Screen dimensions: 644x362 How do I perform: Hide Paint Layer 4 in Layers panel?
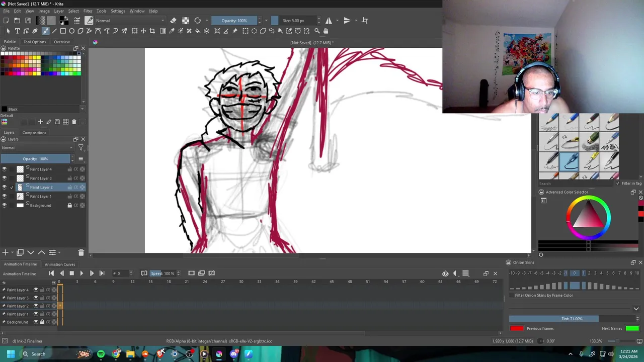point(5,169)
